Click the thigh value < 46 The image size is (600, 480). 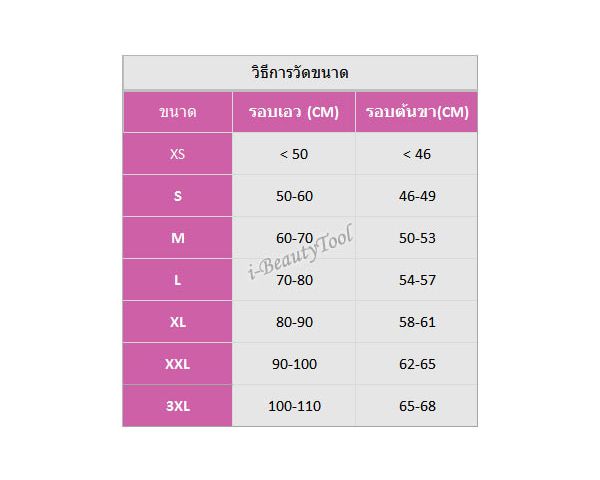417,154
